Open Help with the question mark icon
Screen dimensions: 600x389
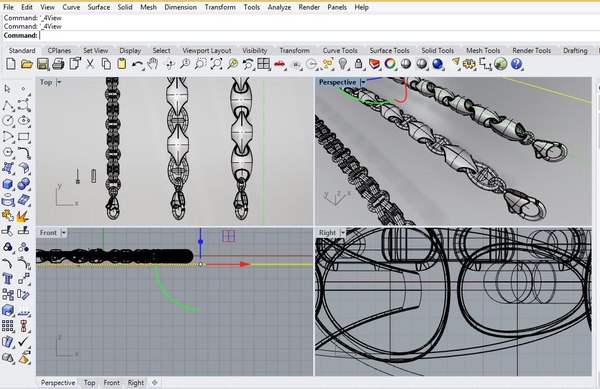pos(516,64)
